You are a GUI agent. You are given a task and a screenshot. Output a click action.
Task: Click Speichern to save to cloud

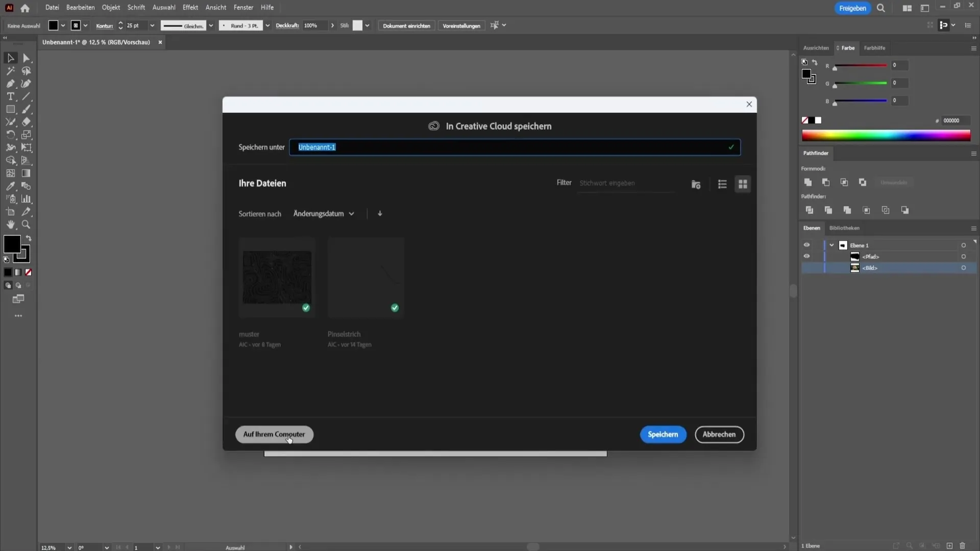tap(663, 434)
